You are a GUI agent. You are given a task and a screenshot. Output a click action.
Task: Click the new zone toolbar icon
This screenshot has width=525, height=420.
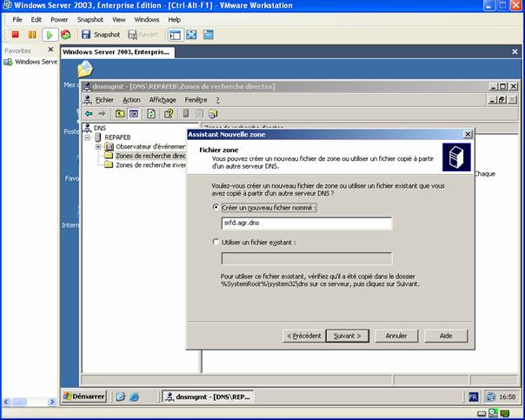coord(213,114)
